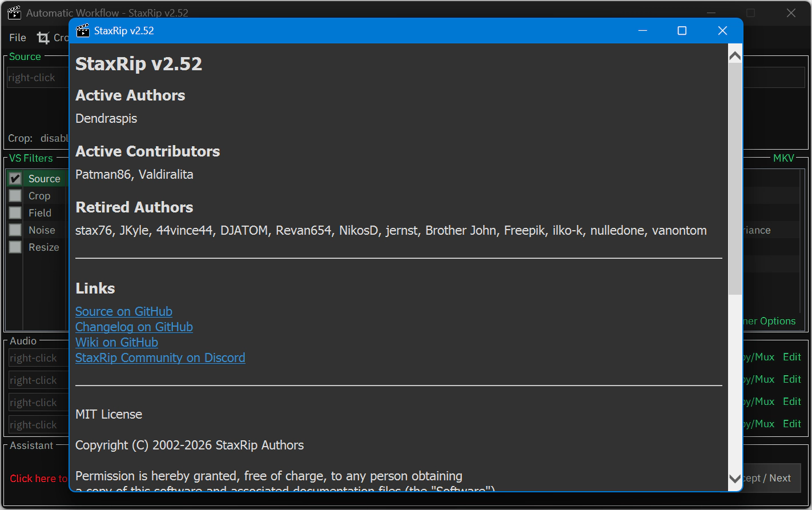Open the File menu
The height and width of the screenshot is (510, 812).
pyautogui.click(x=18, y=38)
